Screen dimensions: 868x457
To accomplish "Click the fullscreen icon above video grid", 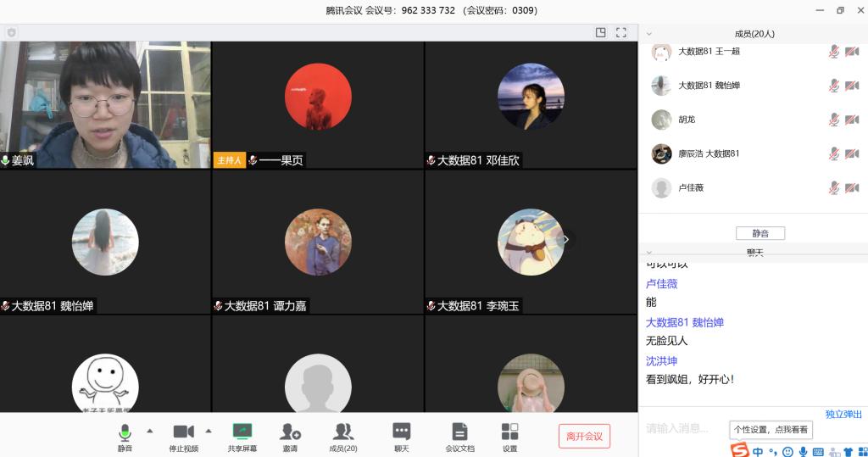I will [x=621, y=33].
